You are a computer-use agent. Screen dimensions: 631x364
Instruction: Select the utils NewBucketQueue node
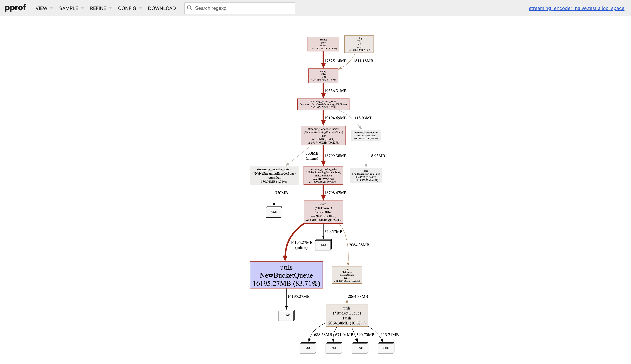pyautogui.click(x=286, y=275)
